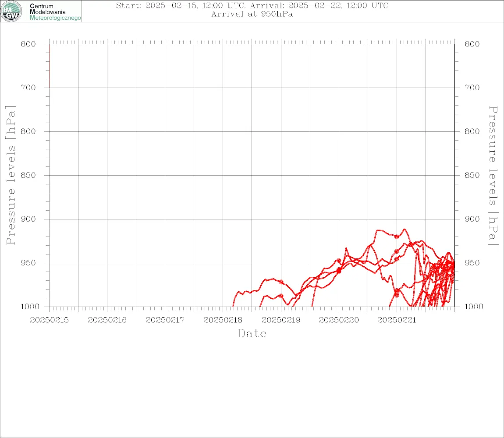This screenshot has width=504, height=438.
Task: Click the topmost trajectory marker at 20250221
Action: [397, 237]
